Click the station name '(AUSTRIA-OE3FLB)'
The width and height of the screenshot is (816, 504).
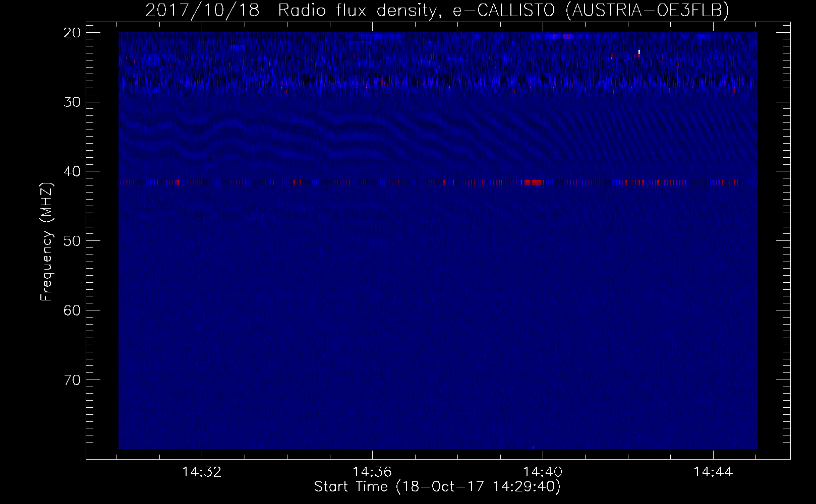pos(648,11)
